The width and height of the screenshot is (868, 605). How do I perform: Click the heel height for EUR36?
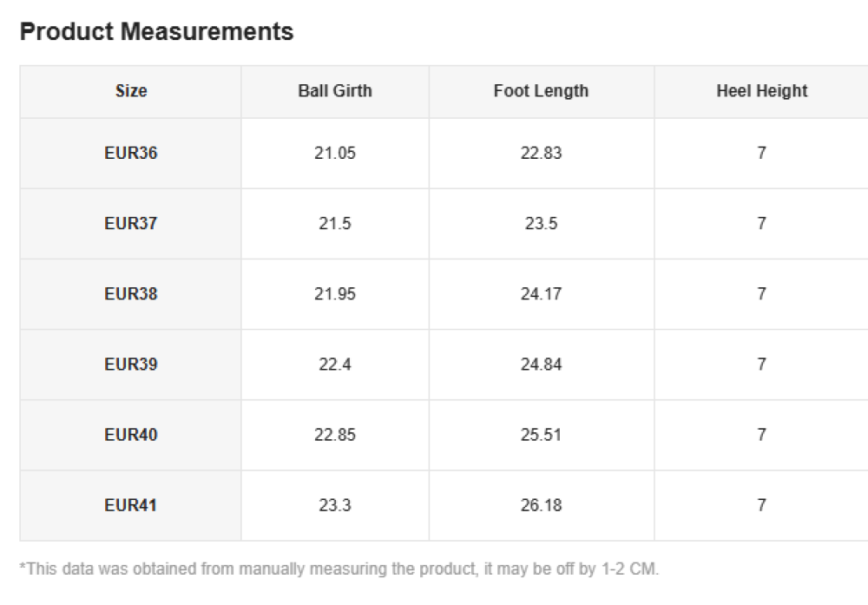[761, 154]
